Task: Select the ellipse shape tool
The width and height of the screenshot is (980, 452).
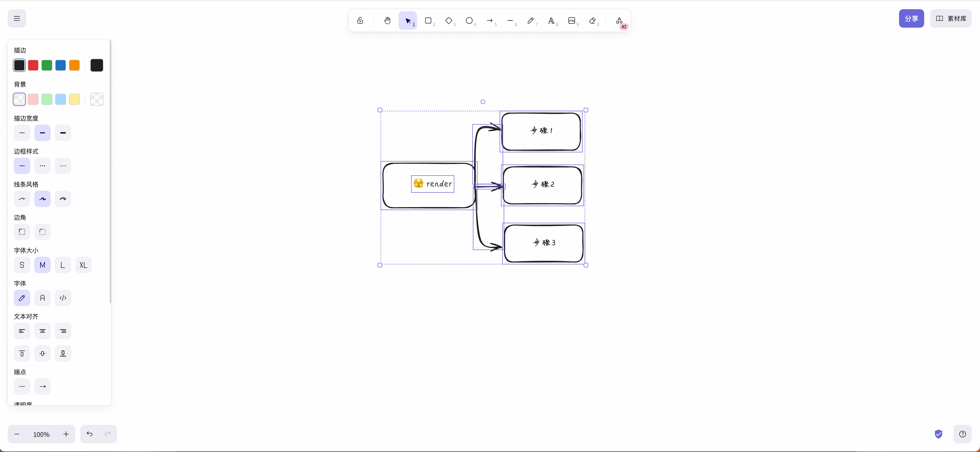Action: tap(470, 20)
